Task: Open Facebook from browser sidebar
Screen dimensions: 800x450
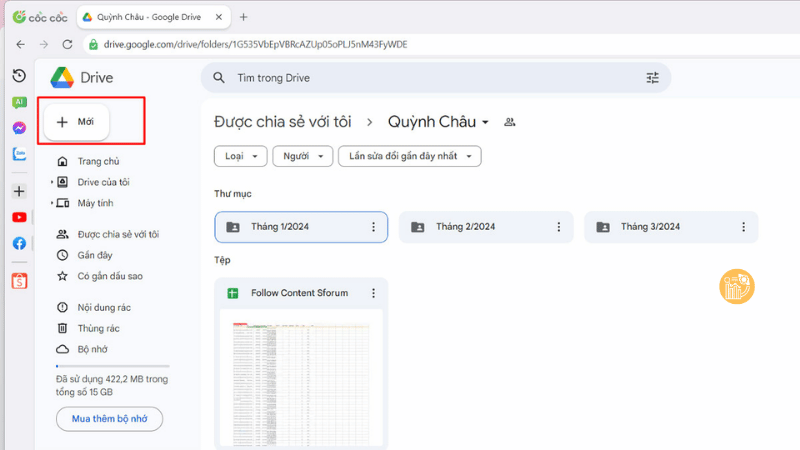Action: tap(19, 243)
